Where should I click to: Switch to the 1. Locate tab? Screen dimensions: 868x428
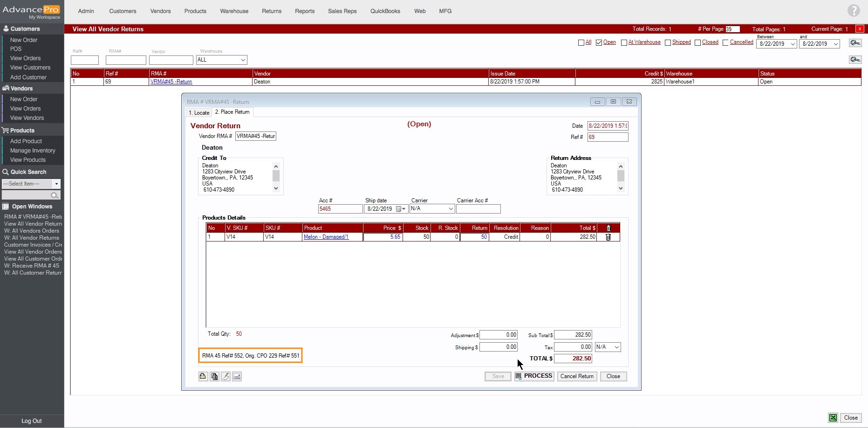199,112
